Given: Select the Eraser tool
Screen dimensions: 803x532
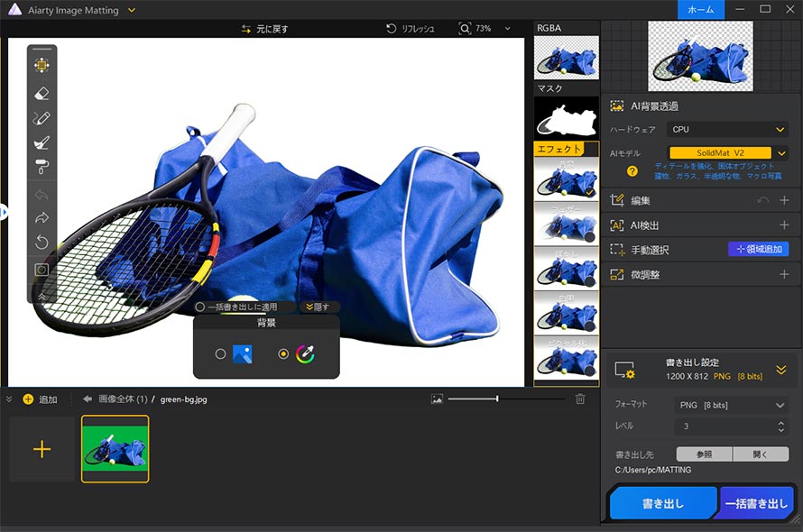Looking at the screenshot, I should point(42,93).
